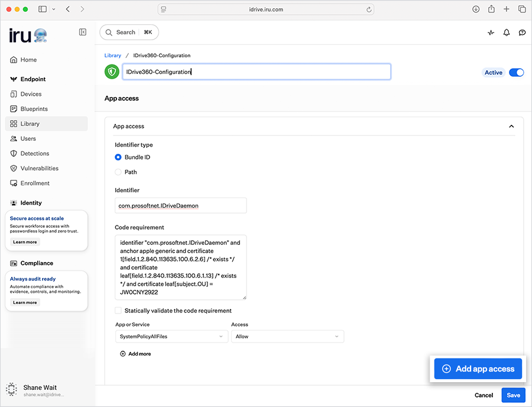Click the Shane Wait user name

click(40, 387)
